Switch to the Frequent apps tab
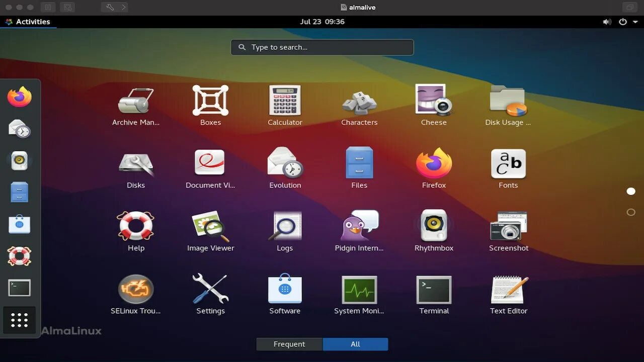Image resolution: width=644 pixels, height=362 pixels. click(x=289, y=344)
